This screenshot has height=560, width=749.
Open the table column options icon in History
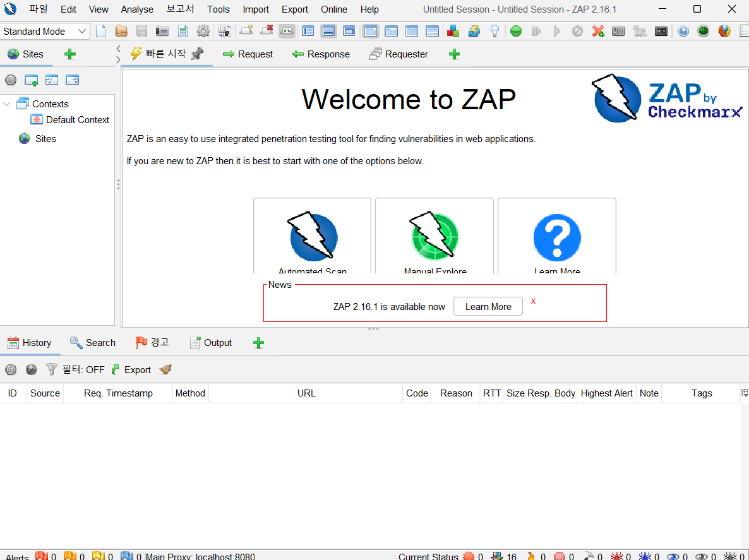[744, 393]
